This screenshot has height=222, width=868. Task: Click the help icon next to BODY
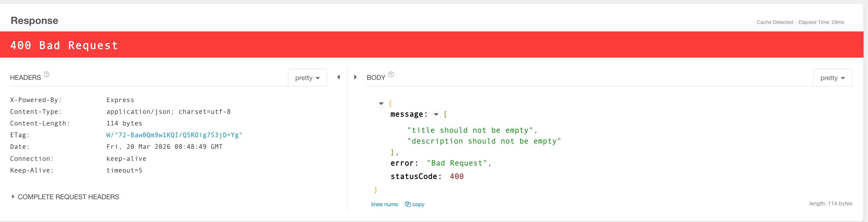[x=391, y=74]
